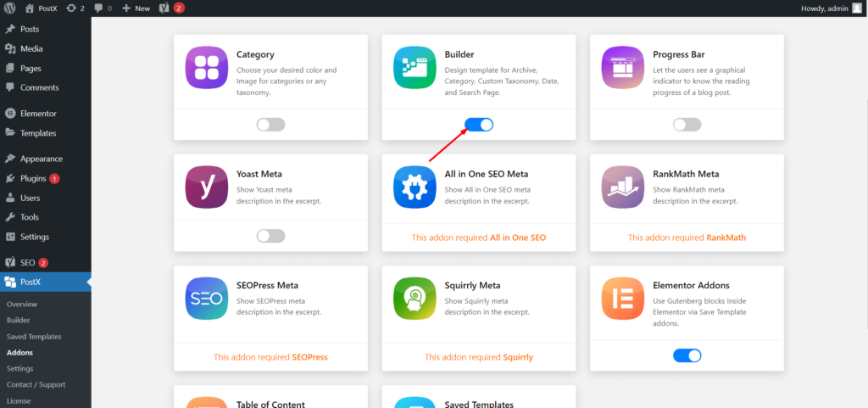Open the comments bubble in admin bar
The width and height of the screenshot is (868, 408).
click(103, 8)
